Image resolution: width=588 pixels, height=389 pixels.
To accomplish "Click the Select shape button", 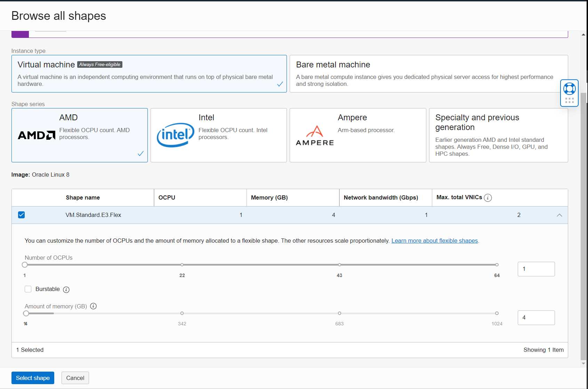I will click(33, 378).
